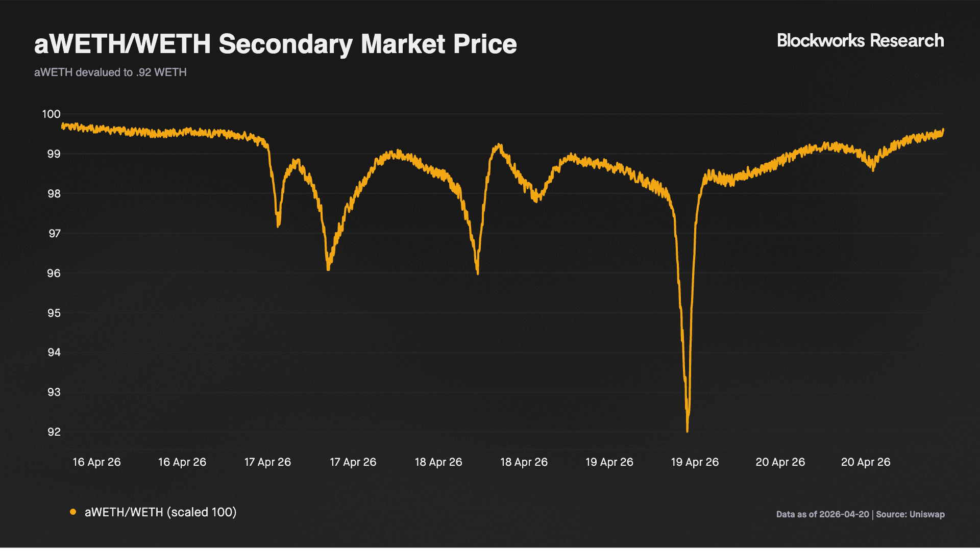Click the "Data as of 2026-04-20" text

(x=822, y=514)
